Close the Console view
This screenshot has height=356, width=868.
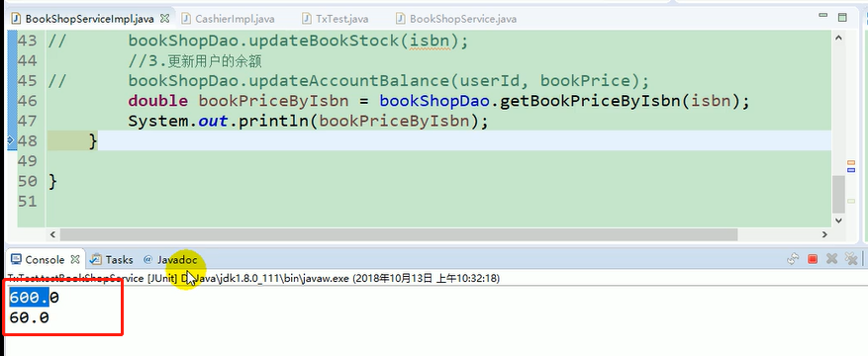75,259
